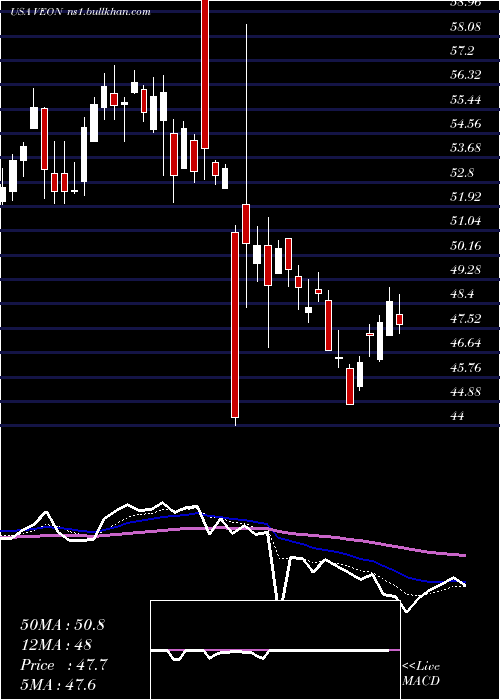Click the 56.32 price axis label

pyautogui.click(x=466, y=75)
